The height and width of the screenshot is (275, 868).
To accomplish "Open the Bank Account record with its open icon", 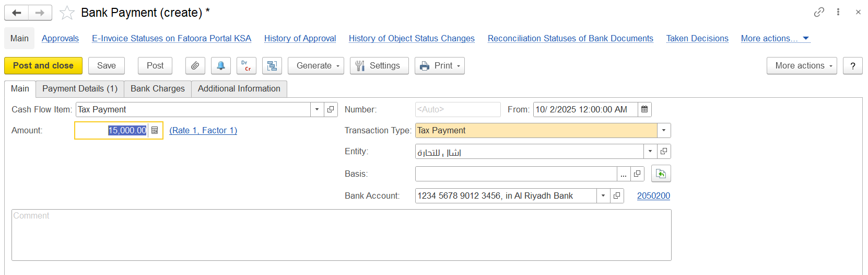I will coord(617,196).
